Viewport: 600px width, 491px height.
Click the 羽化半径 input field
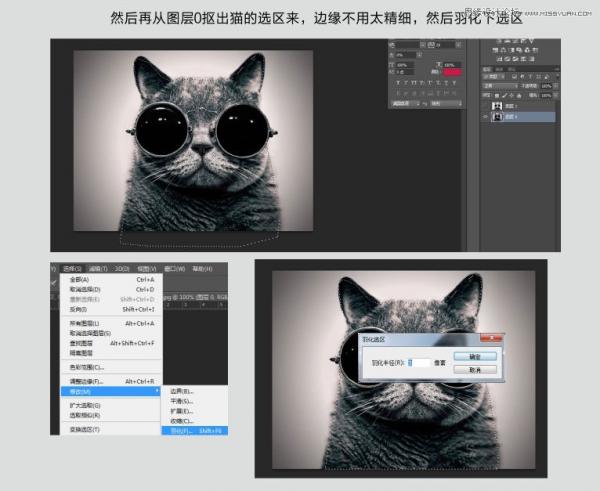(x=420, y=361)
